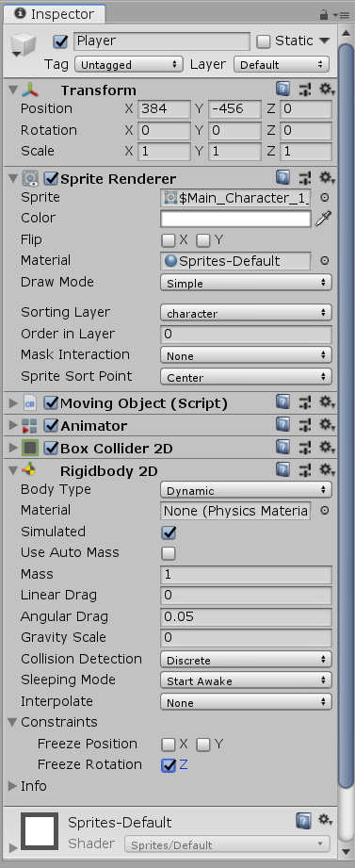Enable the Static checkbox
Image resolution: width=355 pixels, height=868 pixels.
pos(264,41)
